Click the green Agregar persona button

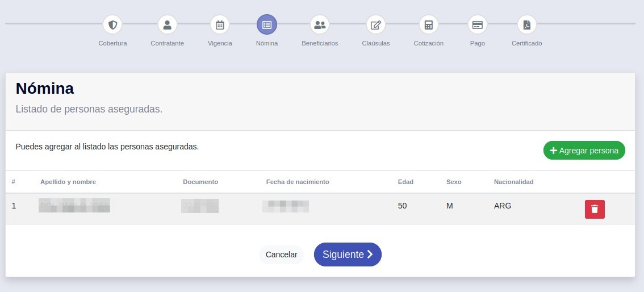(584, 151)
